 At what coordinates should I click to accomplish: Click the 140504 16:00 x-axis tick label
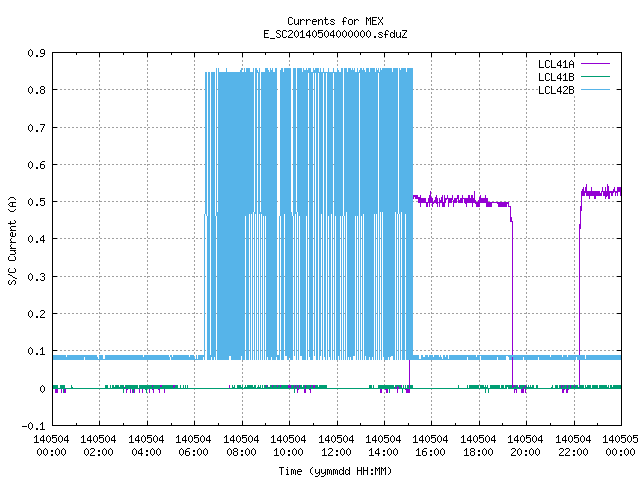[431, 446]
